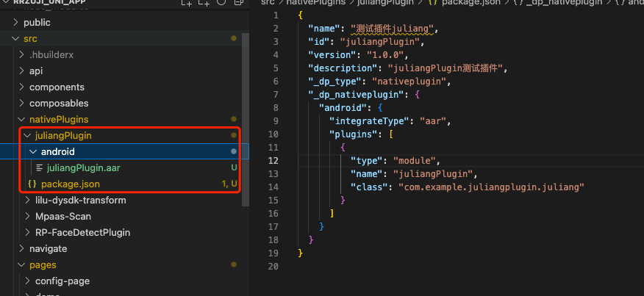This screenshot has width=644, height=296.
Task: Click the braces icon beside package.json in tree
Action: tap(32, 184)
